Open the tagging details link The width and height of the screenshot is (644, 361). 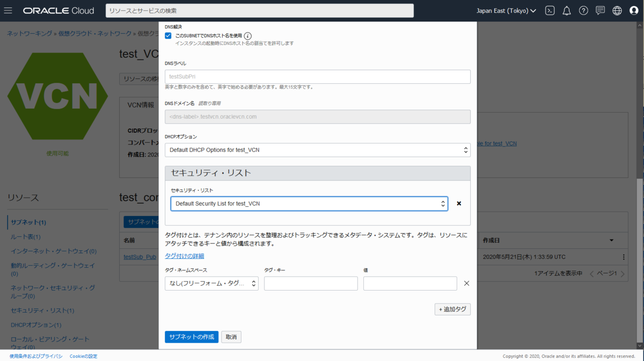[185, 256]
